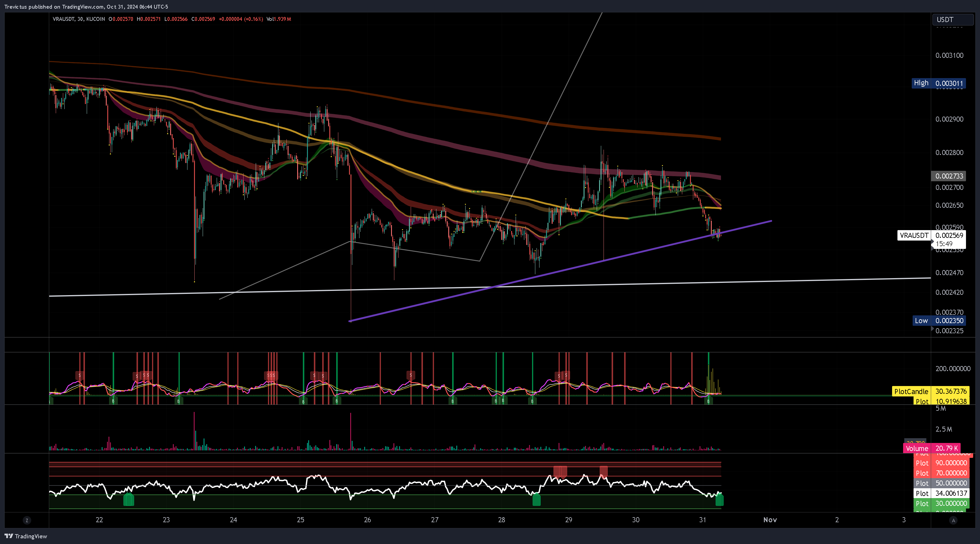The image size is (980, 544).
Task: Click date 22 on the time axis
Action: [99, 520]
